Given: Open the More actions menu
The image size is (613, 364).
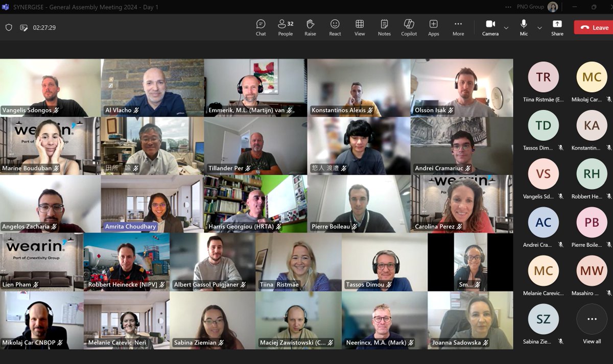Looking at the screenshot, I should [458, 27].
